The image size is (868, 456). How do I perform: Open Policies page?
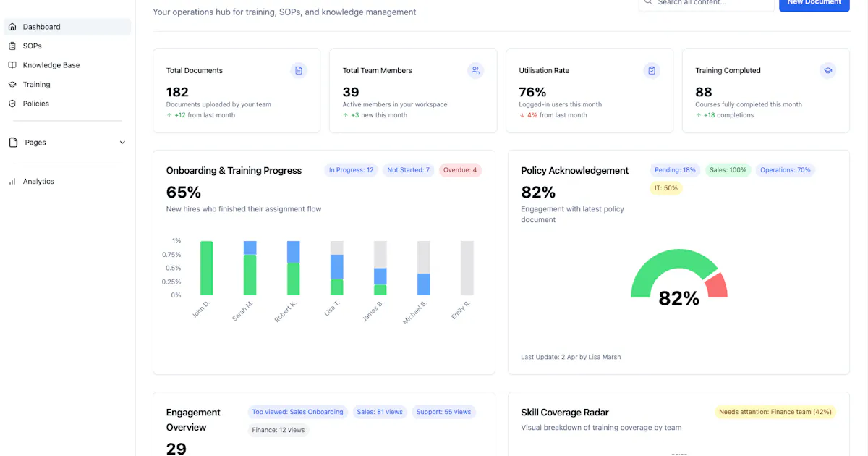click(x=67, y=104)
